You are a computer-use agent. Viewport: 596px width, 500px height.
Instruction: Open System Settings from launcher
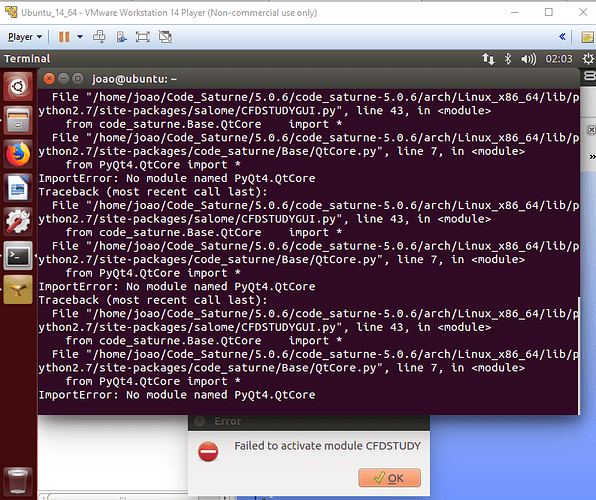click(x=18, y=222)
